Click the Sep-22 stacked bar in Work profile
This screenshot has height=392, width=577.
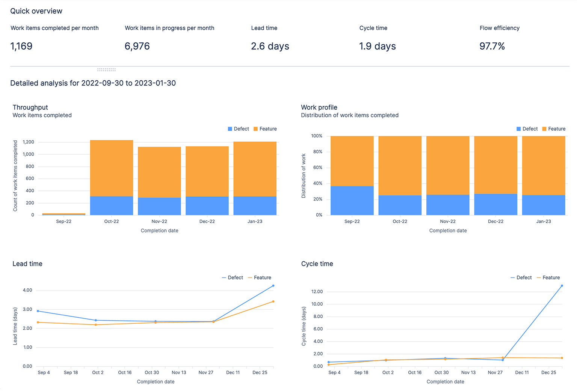pyautogui.click(x=352, y=175)
